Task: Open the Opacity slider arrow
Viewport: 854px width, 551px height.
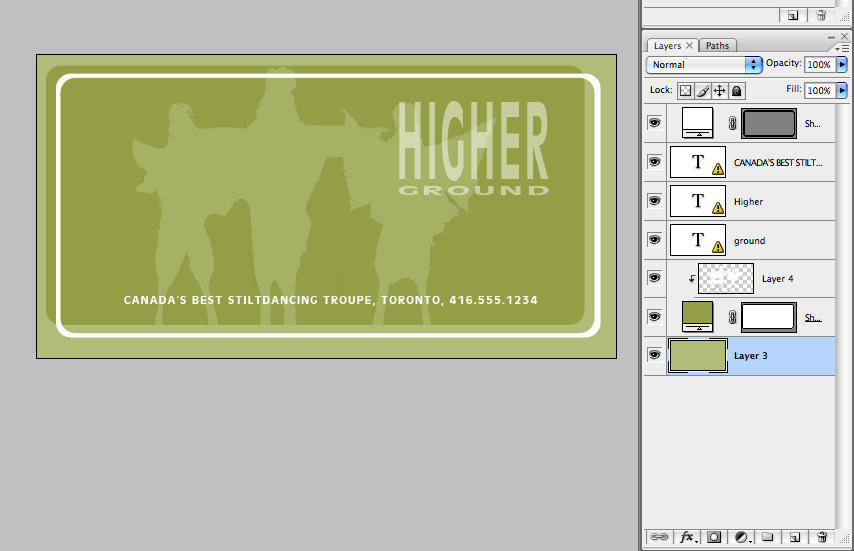Action: click(x=842, y=64)
